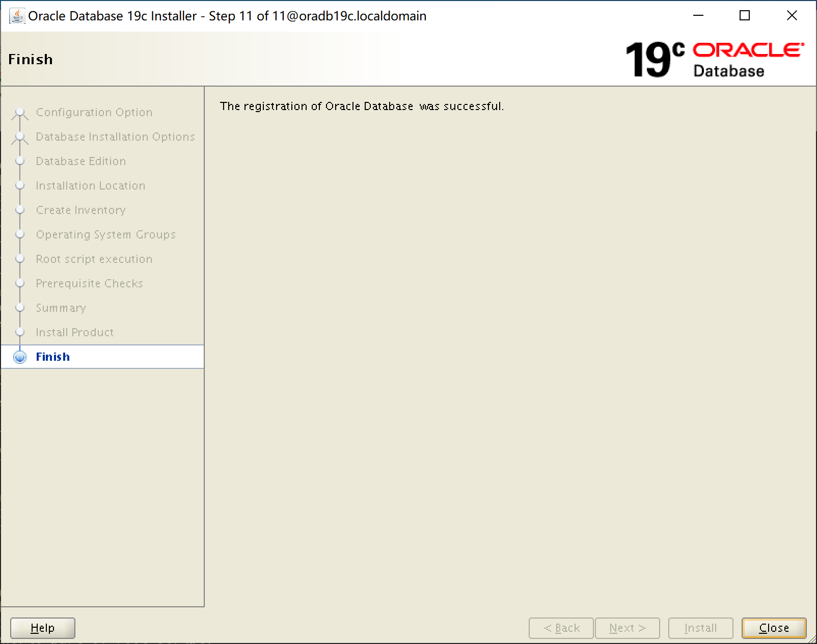The width and height of the screenshot is (817, 644).
Task: Click the Oracle 19c Database logo
Action: tap(715, 60)
